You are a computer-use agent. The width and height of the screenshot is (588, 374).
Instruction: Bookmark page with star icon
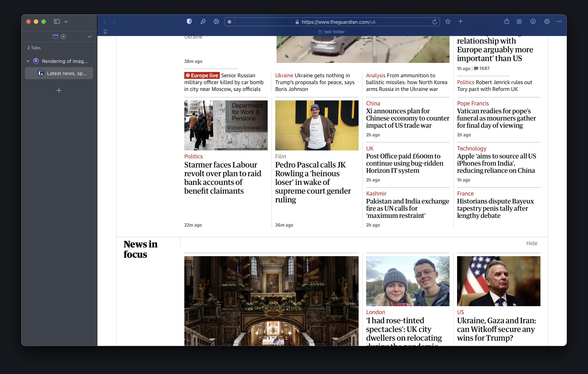(x=448, y=21)
